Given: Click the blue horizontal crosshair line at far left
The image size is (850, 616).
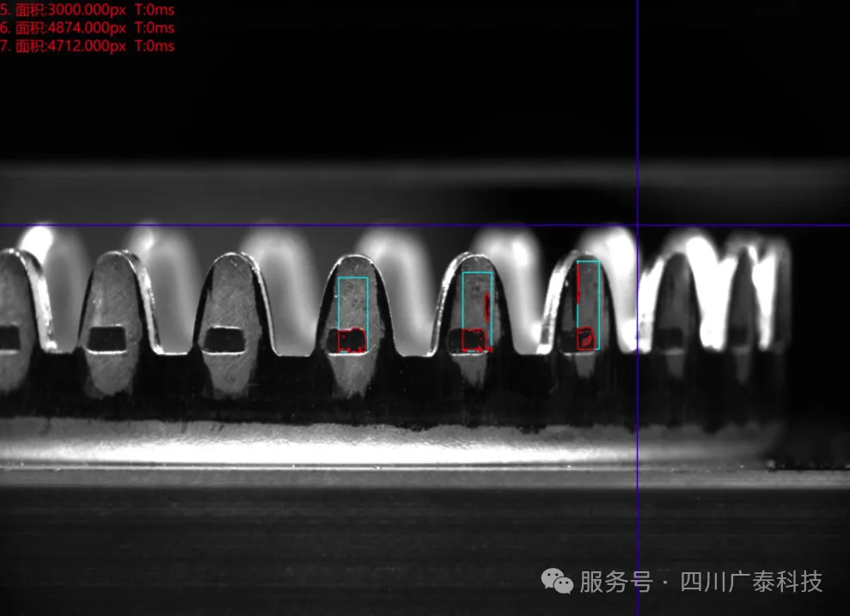Looking at the screenshot, I should coord(9,226).
